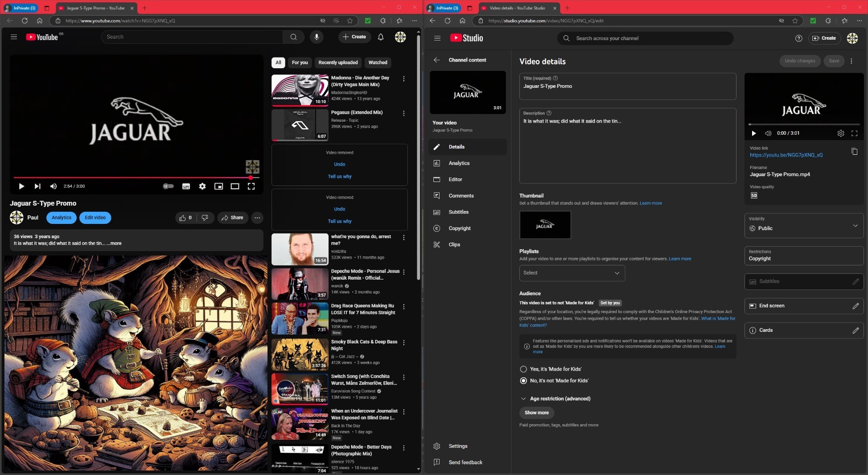Edit Subtitles pencil in Studio sidebar
Screen dimensions: 868x475
[856, 281]
